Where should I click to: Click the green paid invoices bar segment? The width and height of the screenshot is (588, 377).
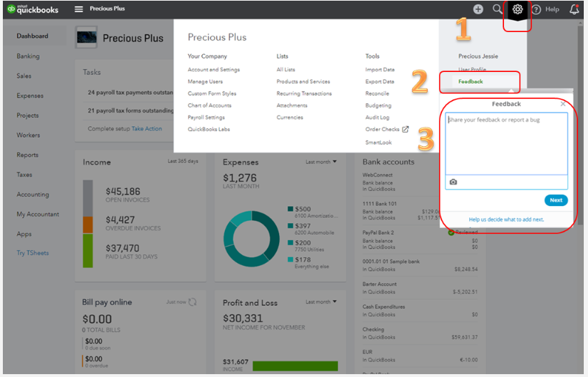point(88,251)
